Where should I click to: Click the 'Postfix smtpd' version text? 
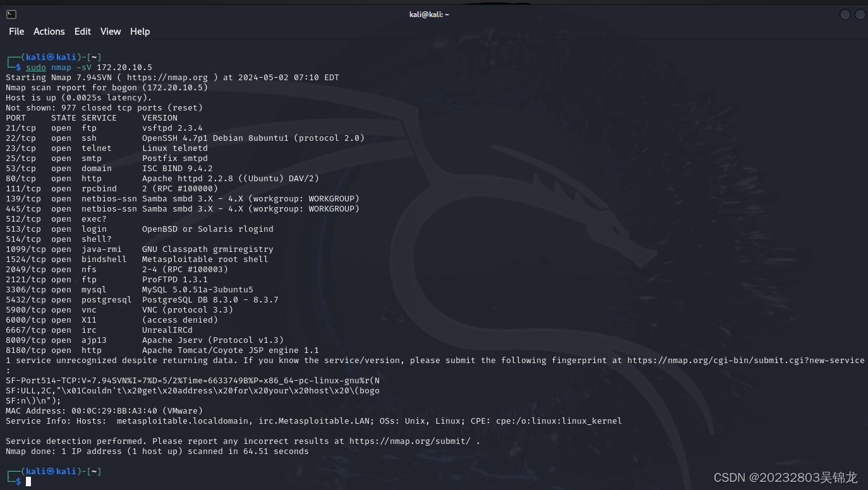(x=175, y=158)
